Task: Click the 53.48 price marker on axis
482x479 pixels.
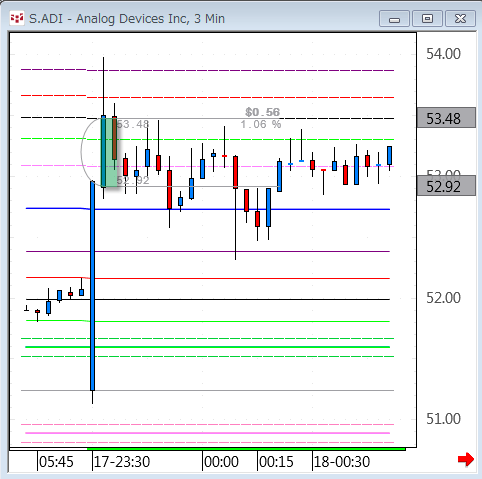Action: coord(446,118)
